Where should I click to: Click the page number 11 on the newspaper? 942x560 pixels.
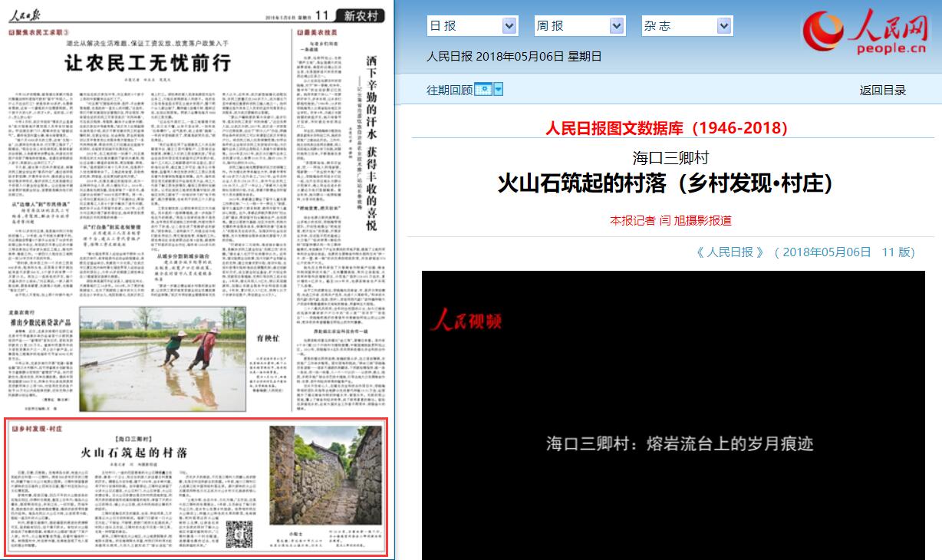point(322,15)
